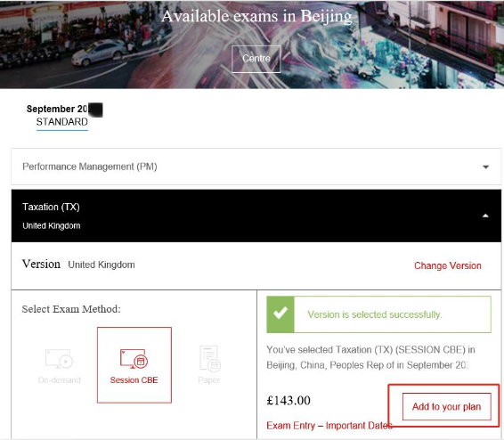504x440 pixels.
Task: Open the Performance Management (PM) row
Action: coord(256,167)
